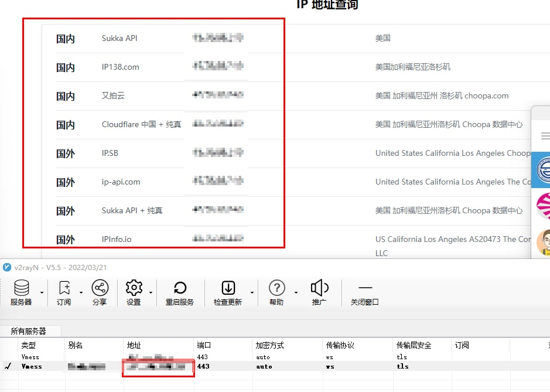Click the 关闭窗口 close window icon
The width and height of the screenshot is (550, 392).
point(365,288)
